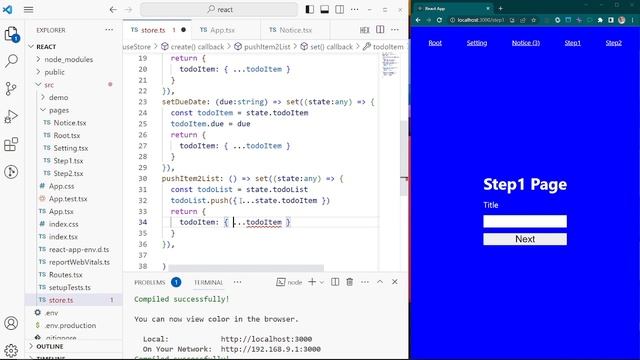
Task: Open browser extensions puzzle icon
Action: point(600,20)
